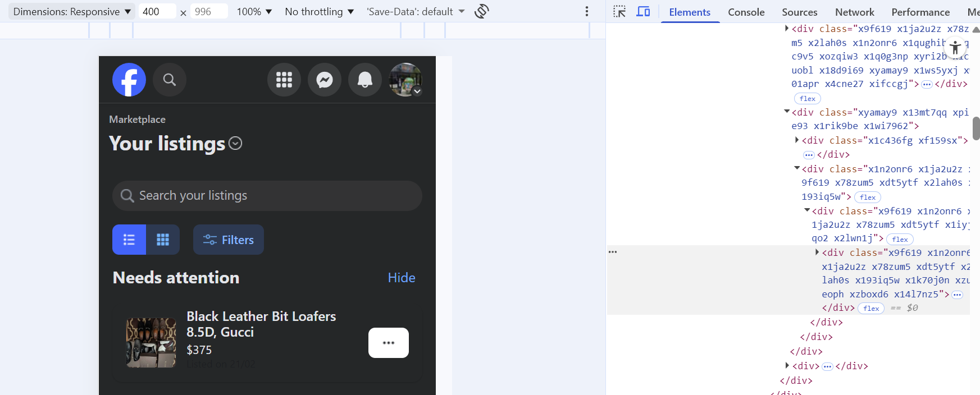
Task: Switch to the Network tab
Action: [854, 12]
